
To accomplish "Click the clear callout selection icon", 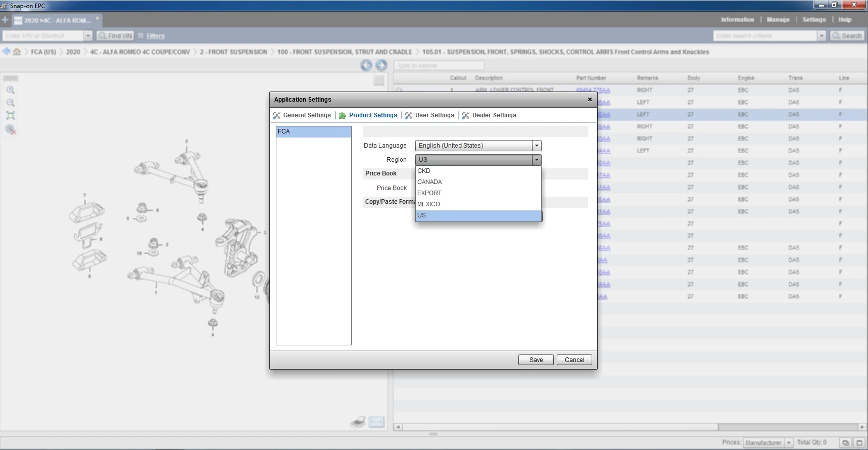I will [x=11, y=129].
